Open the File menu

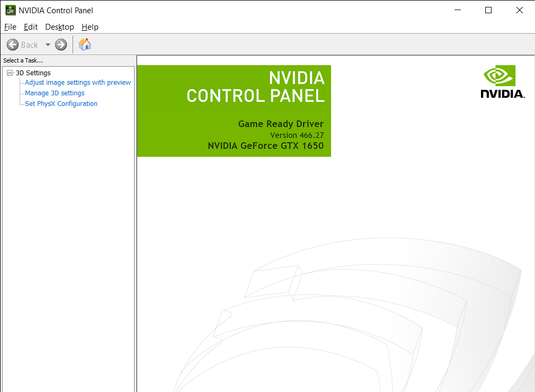coord(10,27)
